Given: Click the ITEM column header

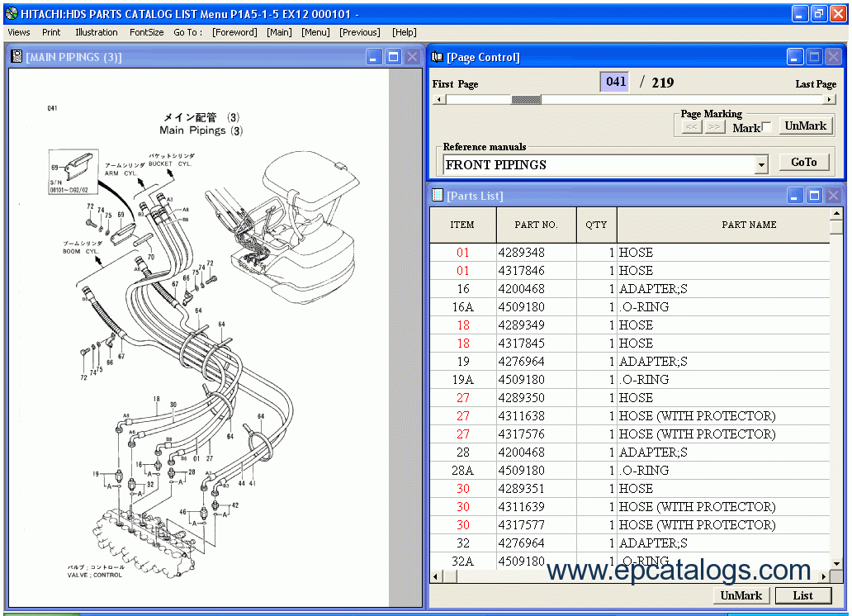Looking at the screenshot, I should pyautogui.click(x=462, y=225).
